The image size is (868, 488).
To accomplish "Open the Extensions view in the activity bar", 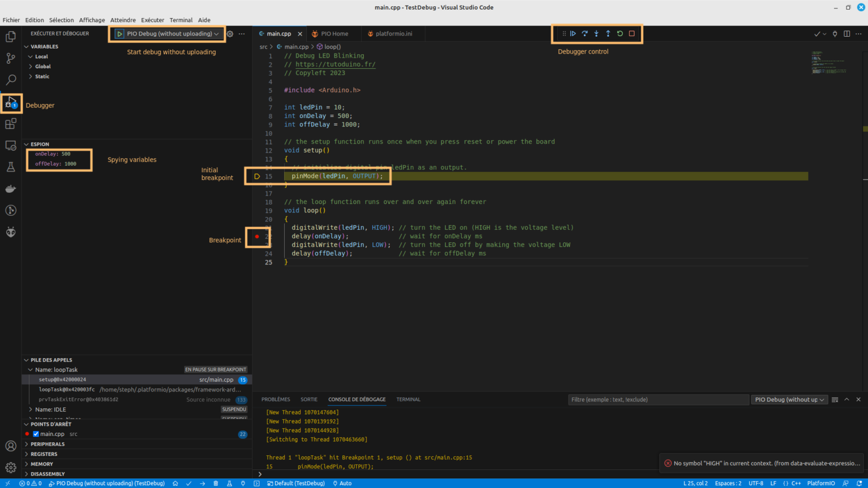I will tap(11, 124).
